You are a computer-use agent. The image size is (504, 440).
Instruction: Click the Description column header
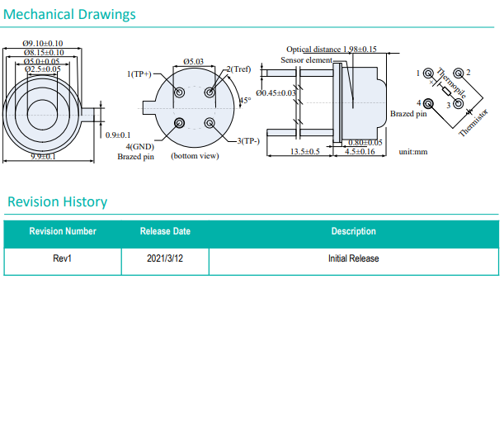coord(353,231)
